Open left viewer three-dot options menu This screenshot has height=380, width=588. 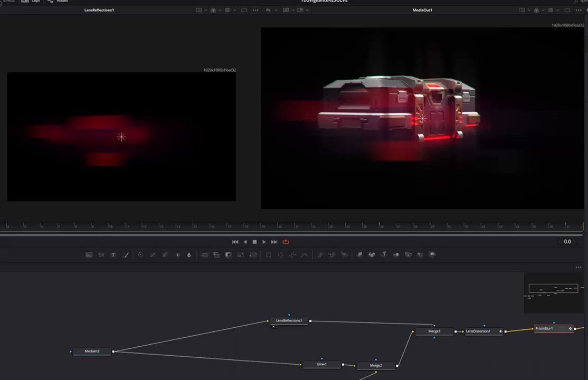point(255,10)
